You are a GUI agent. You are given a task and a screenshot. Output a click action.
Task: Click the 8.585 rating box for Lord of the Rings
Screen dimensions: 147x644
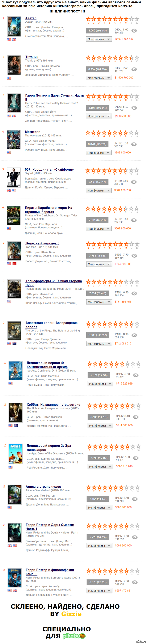tap(97, 335)
